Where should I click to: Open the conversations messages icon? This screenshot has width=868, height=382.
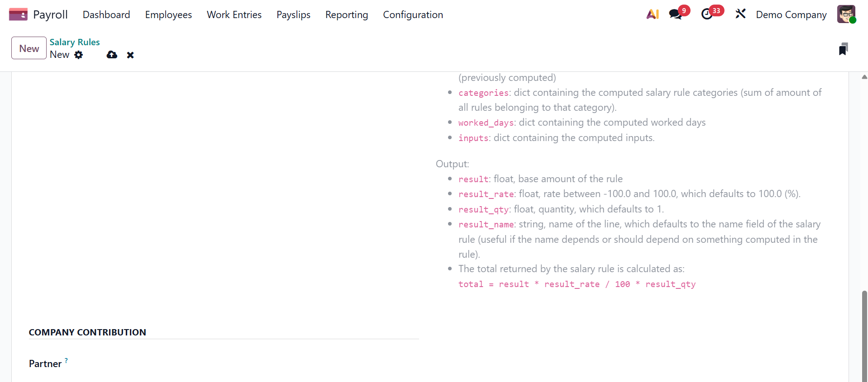(676, 14)
